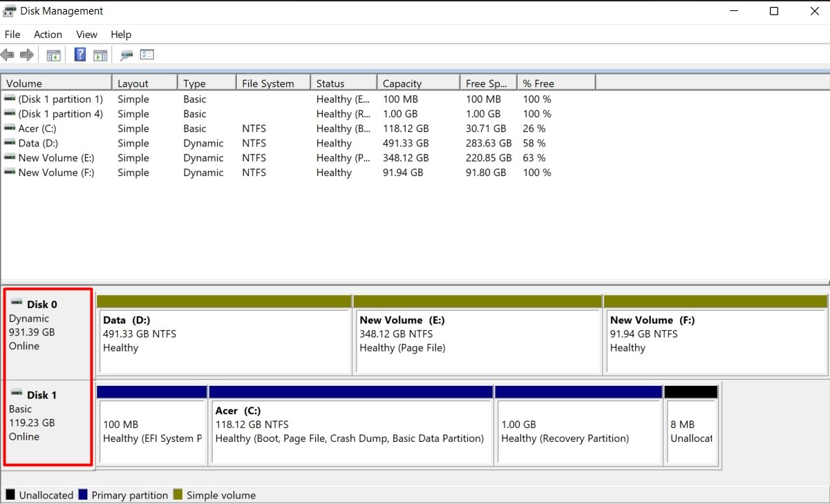This screenshot has height=504, width=830.
Task: Click the Forward arrow in the toolbar
Action: coord(27,55)
